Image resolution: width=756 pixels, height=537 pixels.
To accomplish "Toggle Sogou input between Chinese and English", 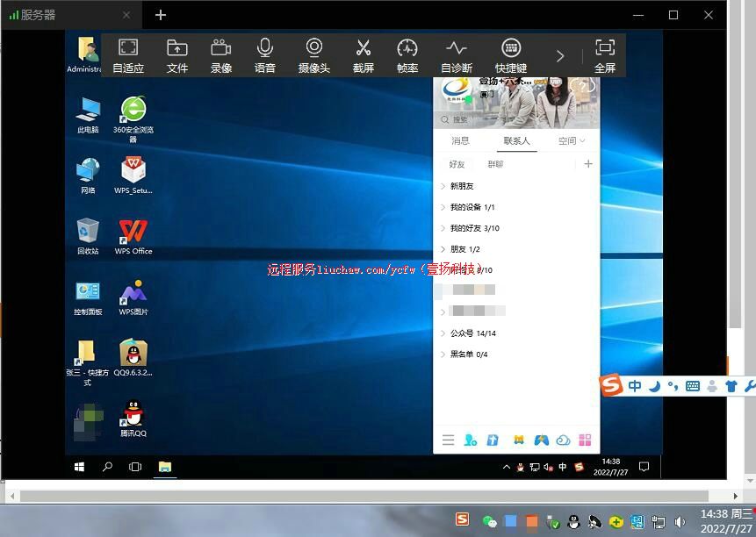I will (x=635, y=386).
